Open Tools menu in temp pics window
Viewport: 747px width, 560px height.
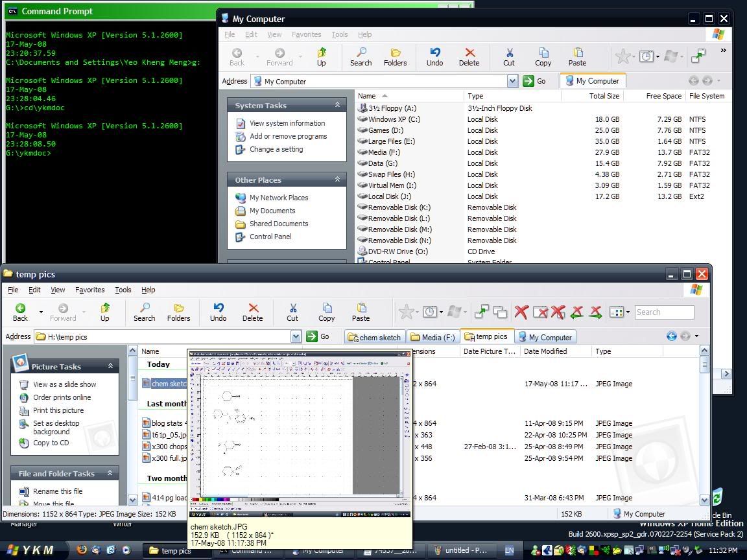coord(123,290)
